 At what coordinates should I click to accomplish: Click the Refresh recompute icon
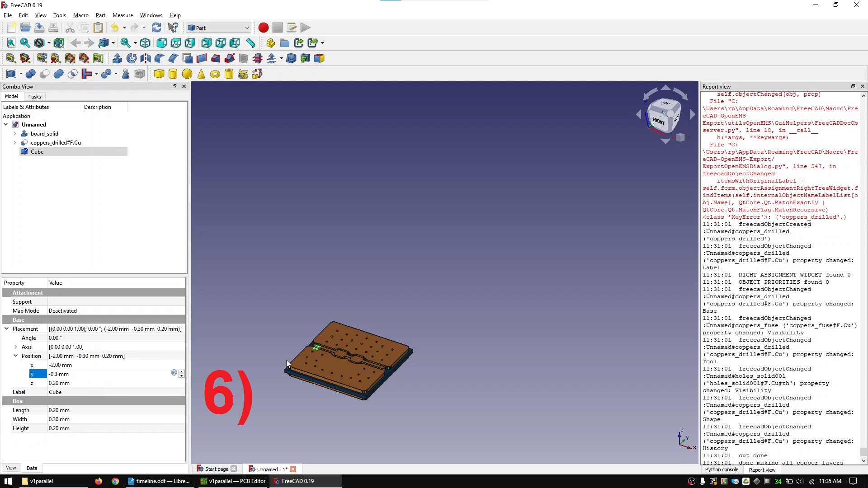coord(156,28)
